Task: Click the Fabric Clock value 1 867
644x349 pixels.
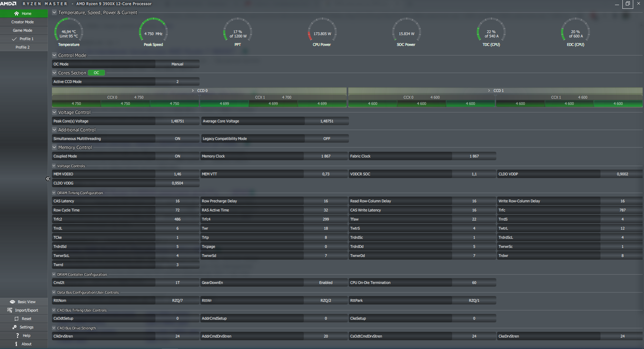Action: click(x=474, y=156)
